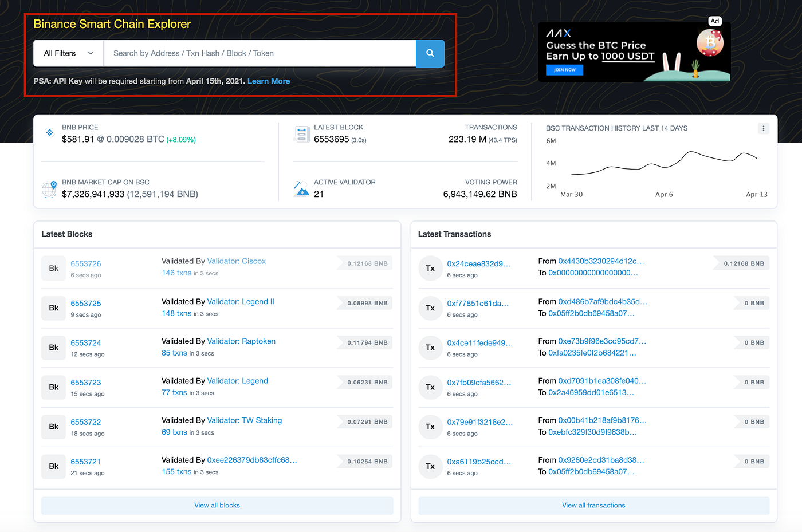Click the Bk icon for block 6553726
Image resolution: width=802 pixels, height=532 pixels.
pos(53,268)
